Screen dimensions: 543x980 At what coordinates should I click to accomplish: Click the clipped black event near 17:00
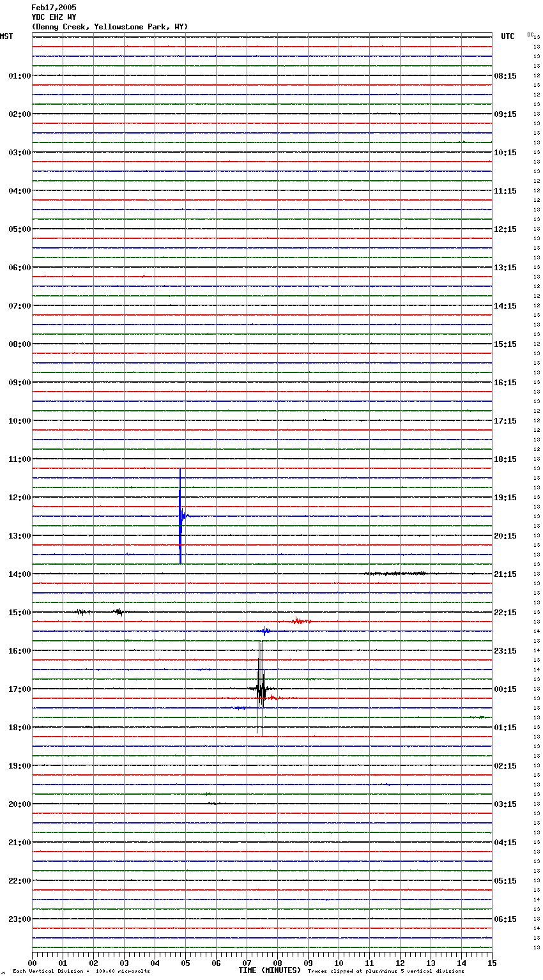[261, 689]
